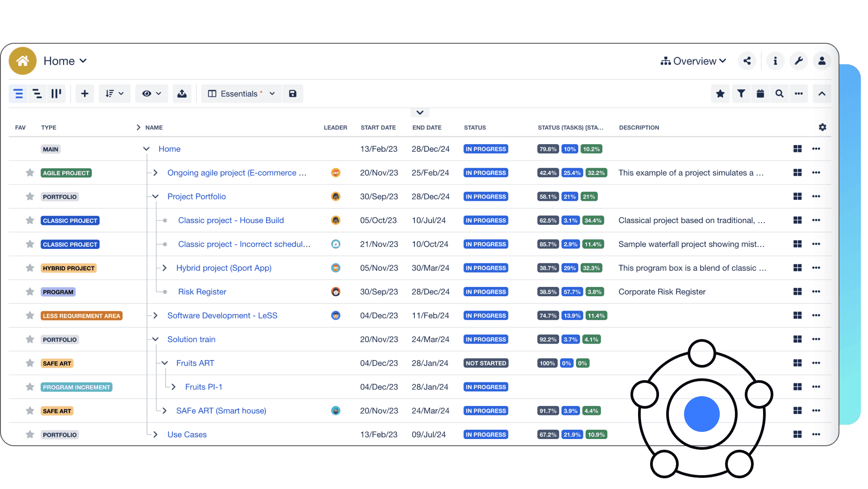Open the filter funnel icon

click(741, 94)
